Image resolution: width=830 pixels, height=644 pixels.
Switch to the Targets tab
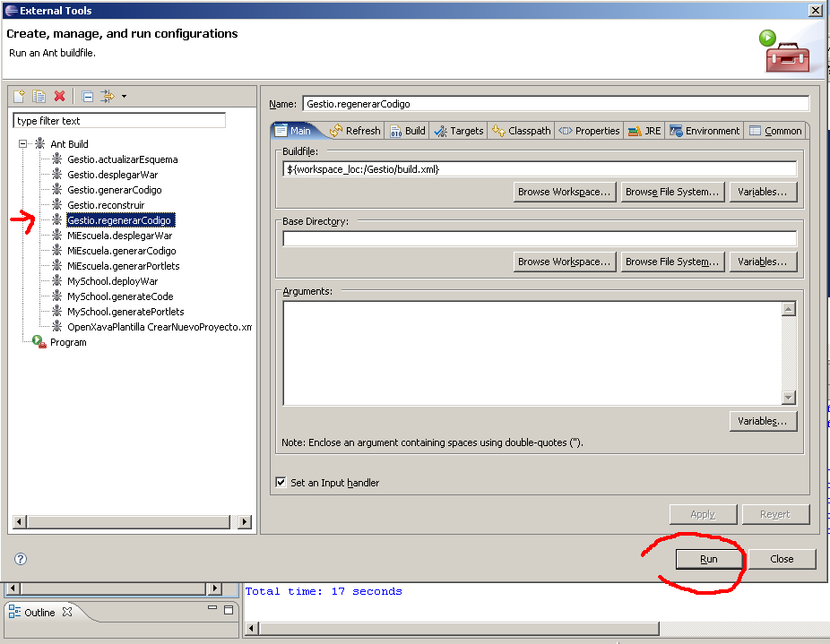(458, 131)
